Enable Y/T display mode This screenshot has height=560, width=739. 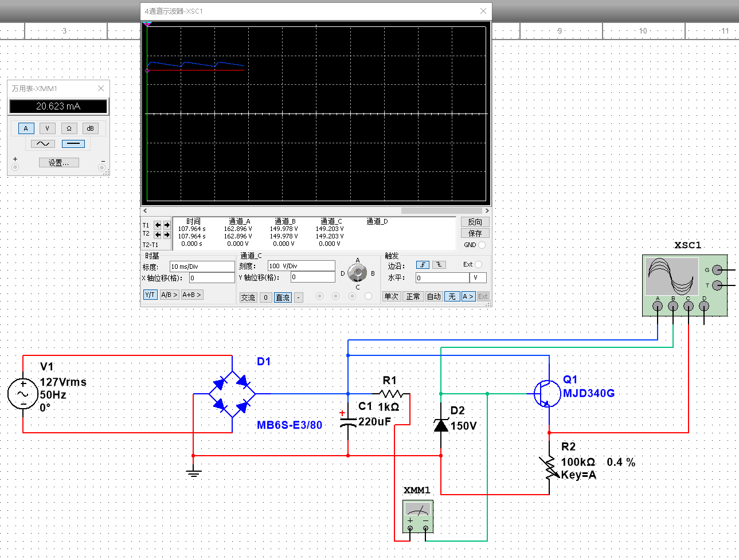150,295
